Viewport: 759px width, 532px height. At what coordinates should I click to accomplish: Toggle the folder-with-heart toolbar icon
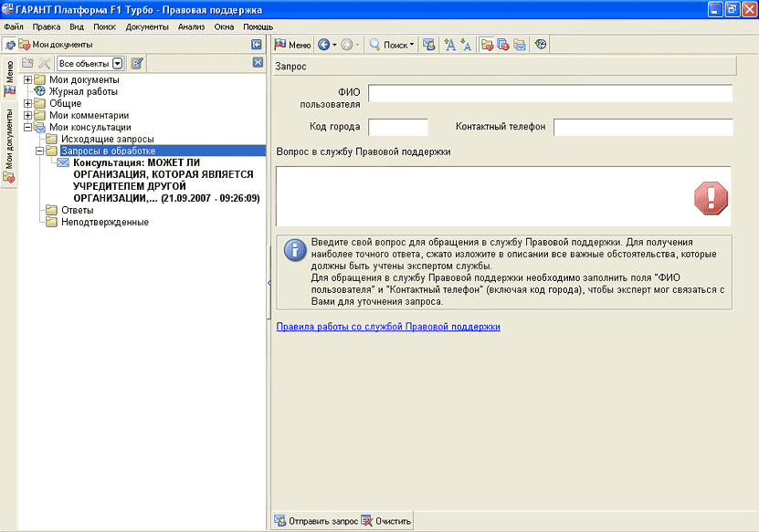point(487,45)
